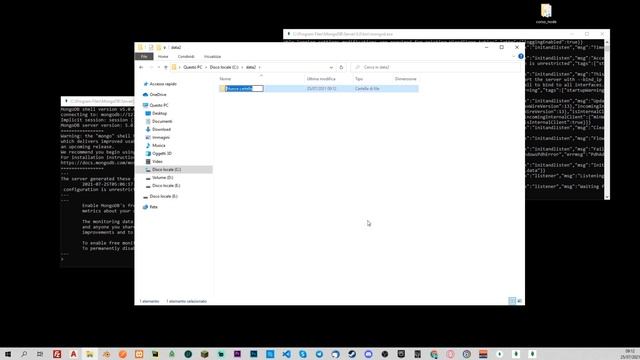The width and height of the screenshot is (640, 360).
Task: Select OneDrive in navigation pane
Action: (158, 94)
